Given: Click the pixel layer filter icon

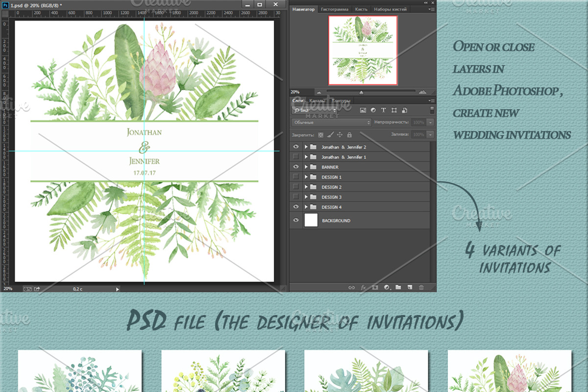Looking at the screenshot, I should pyautogui.click(x=363, y=110).
